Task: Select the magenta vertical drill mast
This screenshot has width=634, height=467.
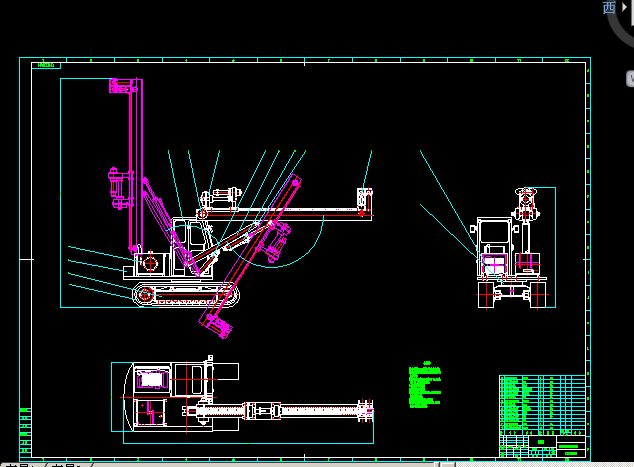Action: 135,166
